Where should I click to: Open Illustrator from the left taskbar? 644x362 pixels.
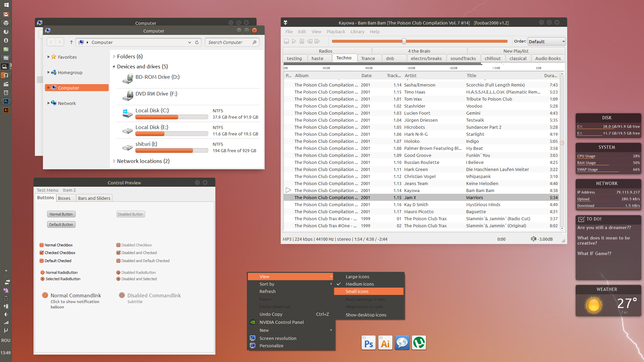pos(6,110)
